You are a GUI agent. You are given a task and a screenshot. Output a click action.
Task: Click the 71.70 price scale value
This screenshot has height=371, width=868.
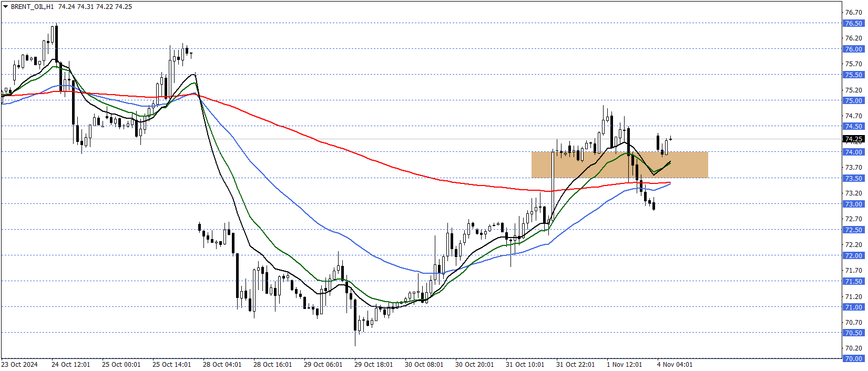coord(853,270)
